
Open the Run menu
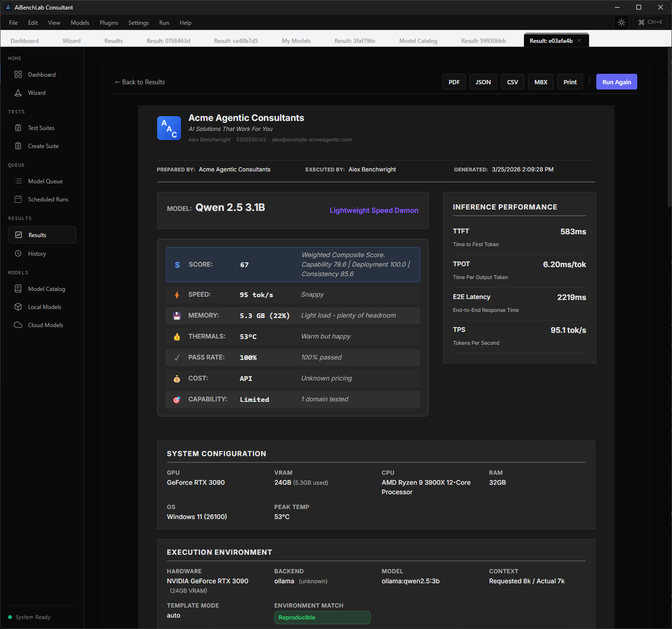pos(164,23)
